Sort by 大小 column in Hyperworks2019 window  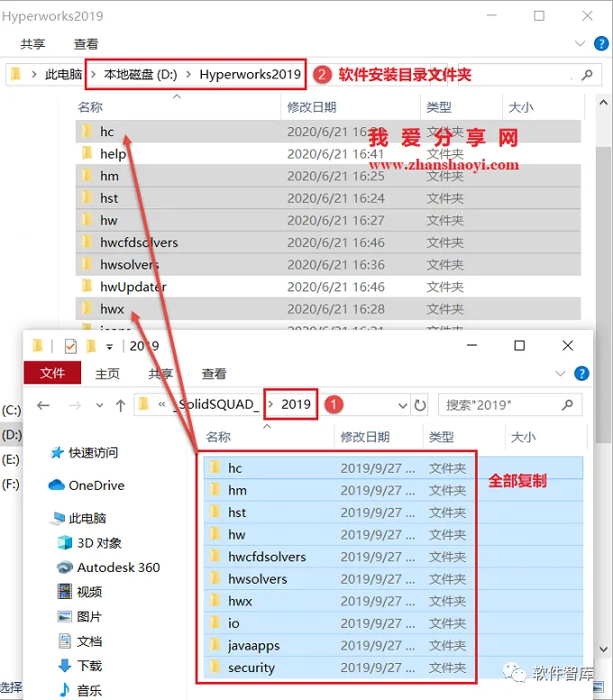click(521, 107)
